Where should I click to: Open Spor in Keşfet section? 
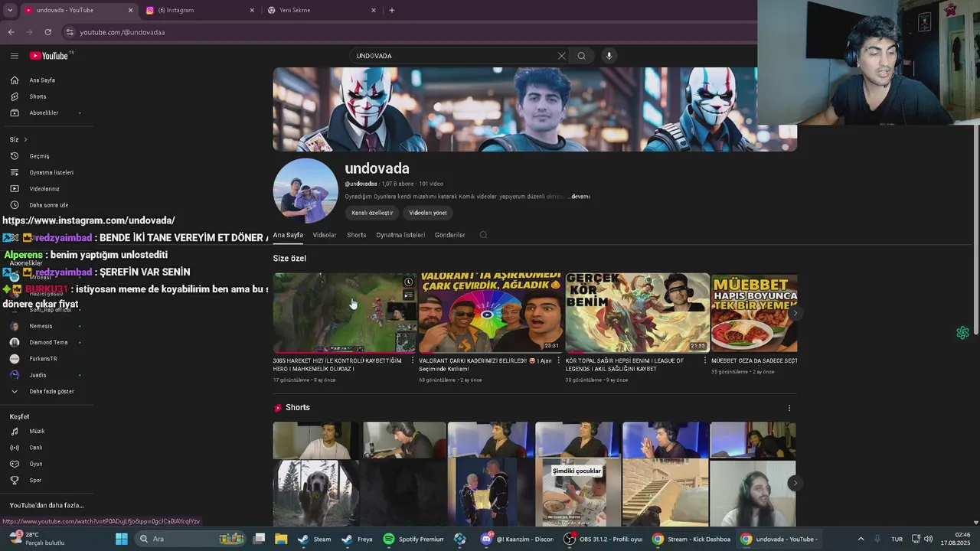pos(35,481)
